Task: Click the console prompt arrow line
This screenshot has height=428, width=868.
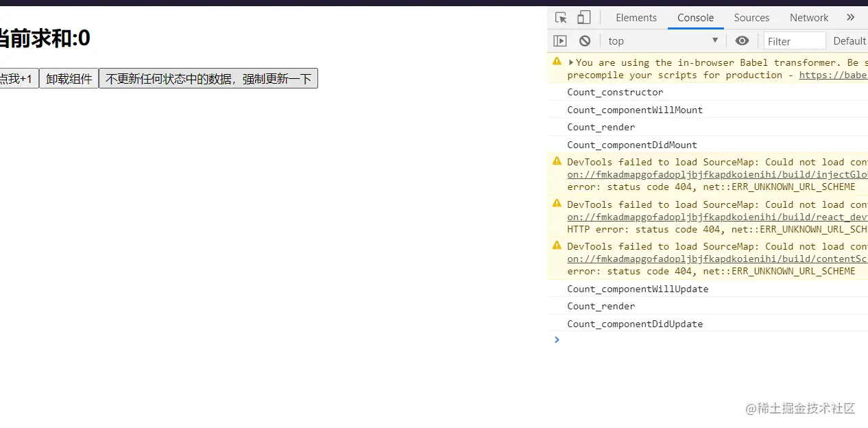Action: click(708, 340)
